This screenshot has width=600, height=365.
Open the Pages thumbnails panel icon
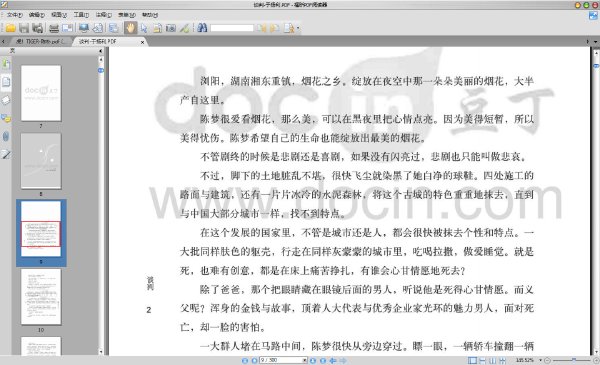click(x=6, y=82)
